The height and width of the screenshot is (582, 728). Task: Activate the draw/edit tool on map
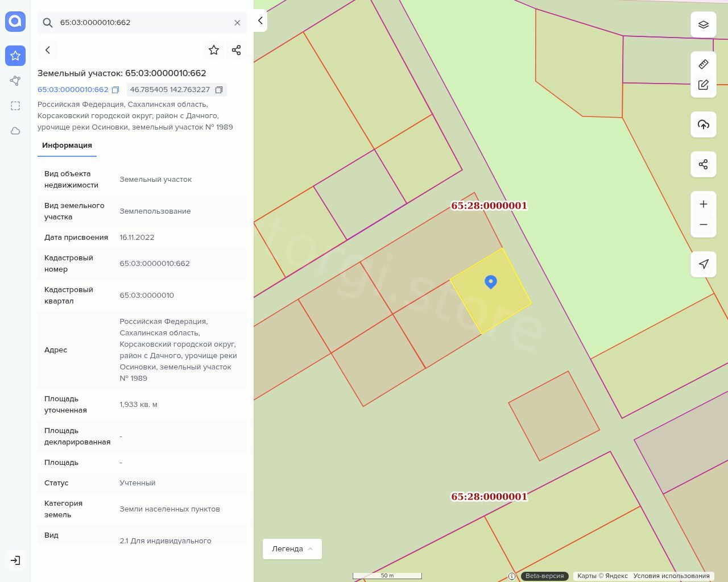coord(703,85)
